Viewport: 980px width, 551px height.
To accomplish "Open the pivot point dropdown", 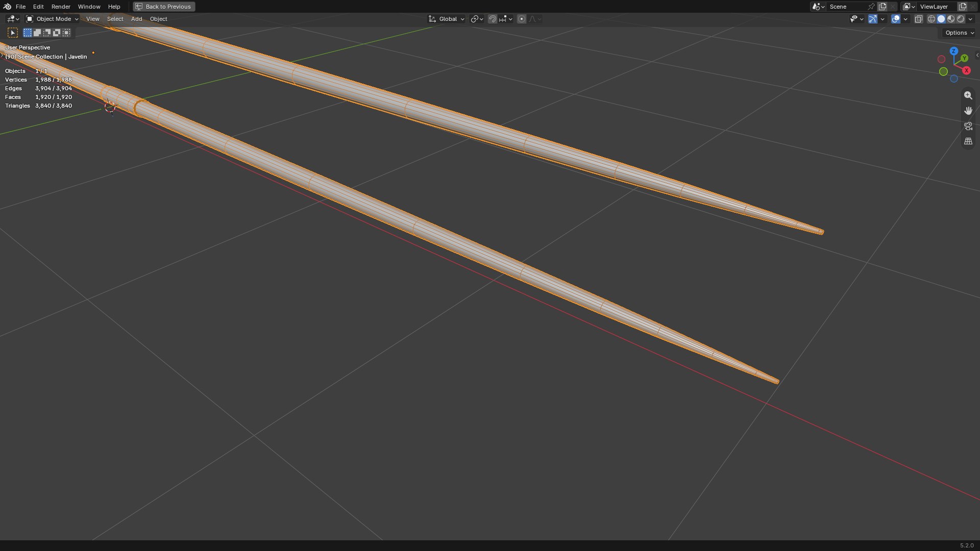I will point(477,19).
